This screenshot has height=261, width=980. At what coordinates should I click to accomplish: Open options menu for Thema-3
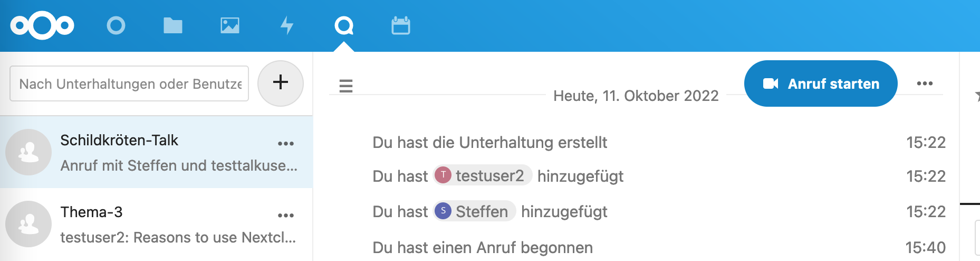click(286, 215)
